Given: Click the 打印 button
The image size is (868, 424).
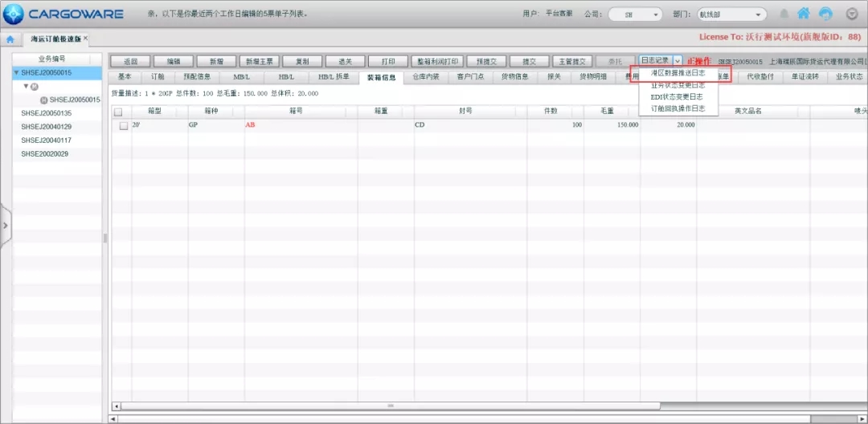Looking at the screenshot, I should pos(388,61).
